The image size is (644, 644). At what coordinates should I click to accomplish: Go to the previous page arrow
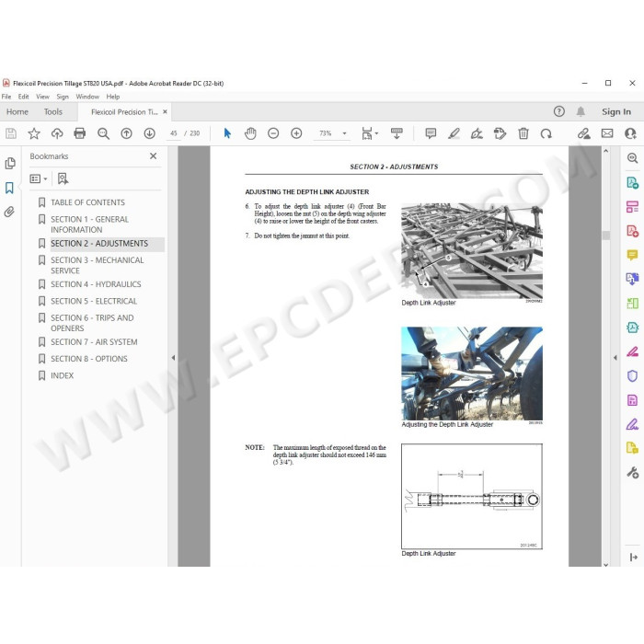click(x=127, y=133)
